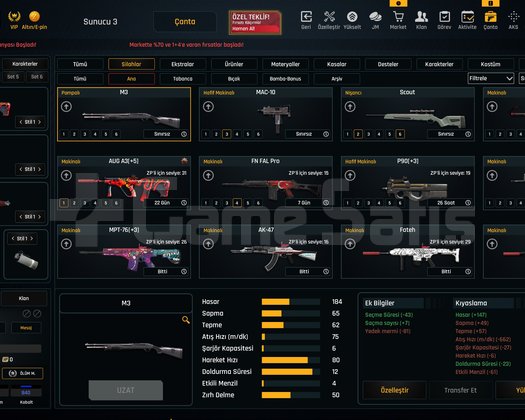Click clock icon on M3 card

tap(184, 134)
